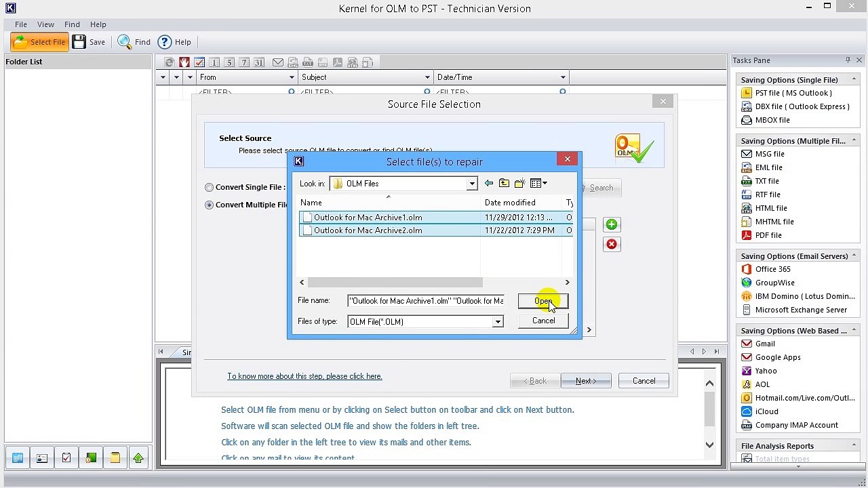Collapse Saving Options (Multiple File) section
868x488 pixels.
click(854, 140)
